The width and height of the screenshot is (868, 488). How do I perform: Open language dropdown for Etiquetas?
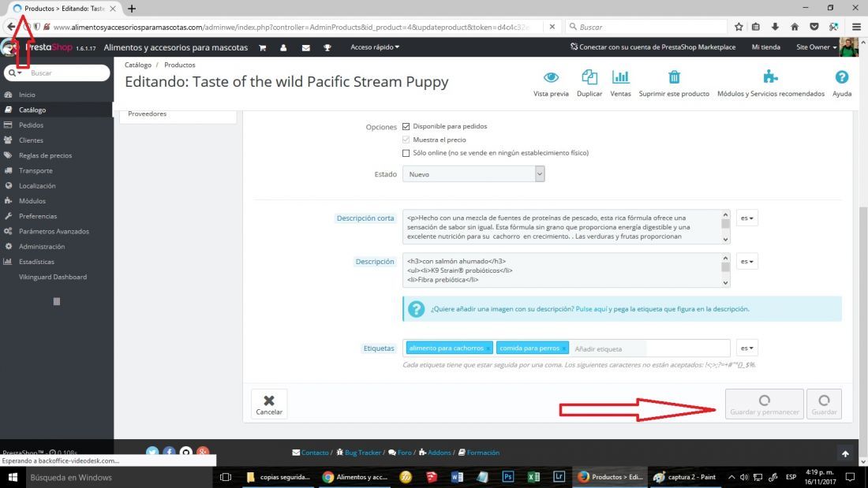746,348
